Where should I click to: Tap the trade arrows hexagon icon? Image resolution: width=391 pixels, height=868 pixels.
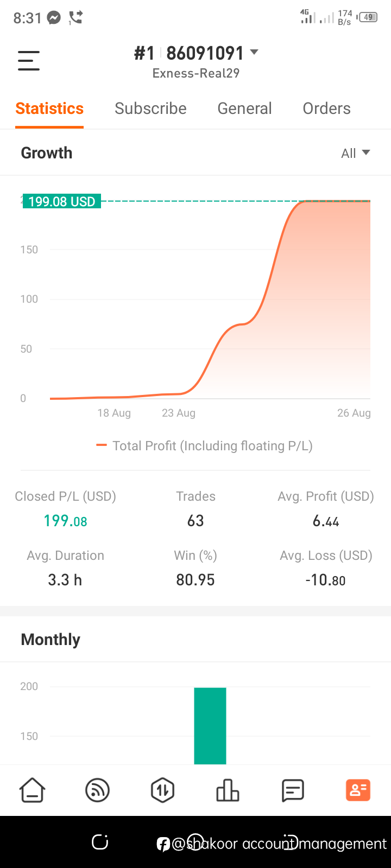tap(162, 790)
